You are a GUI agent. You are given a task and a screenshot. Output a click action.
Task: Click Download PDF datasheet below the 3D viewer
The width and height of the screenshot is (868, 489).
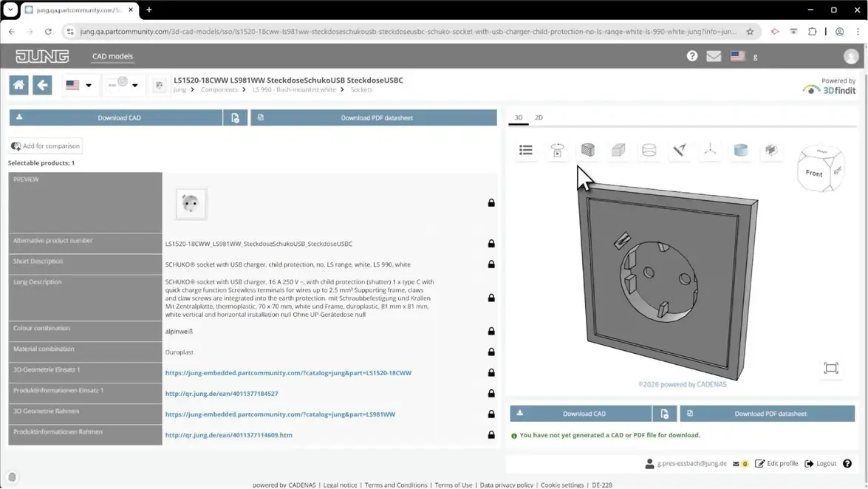(768, 414)
